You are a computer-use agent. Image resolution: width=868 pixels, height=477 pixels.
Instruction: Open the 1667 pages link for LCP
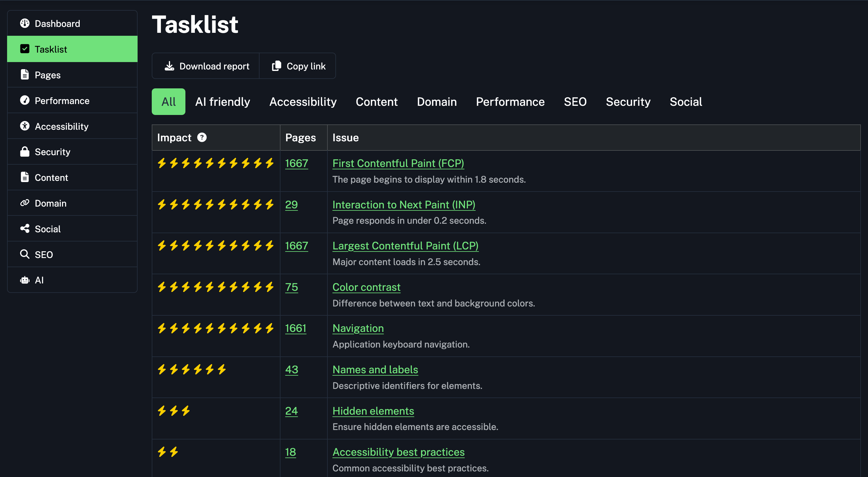296,246
